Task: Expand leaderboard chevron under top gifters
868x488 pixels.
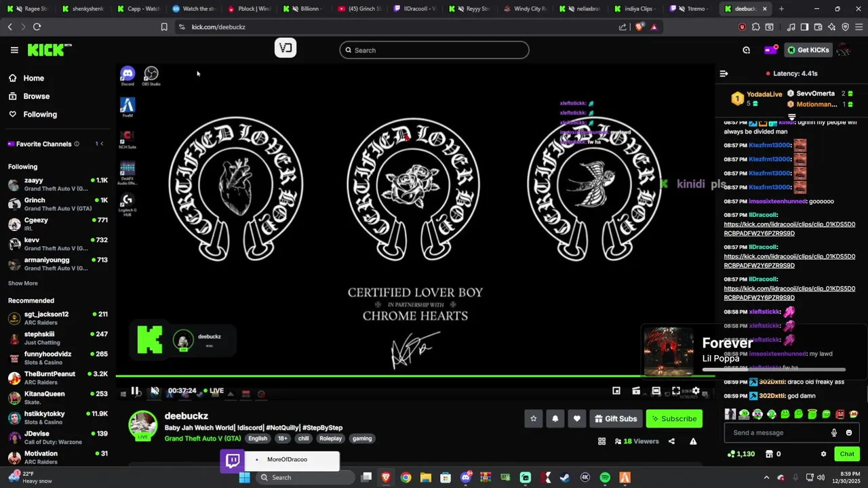Action: 791,117
